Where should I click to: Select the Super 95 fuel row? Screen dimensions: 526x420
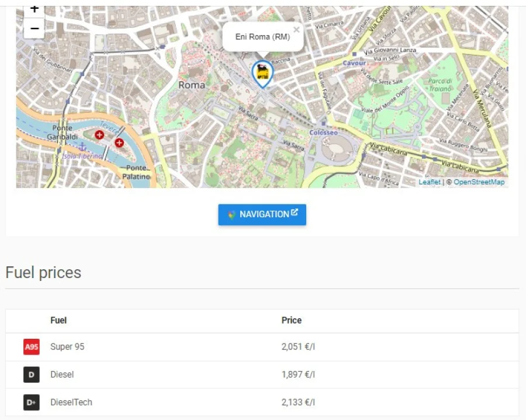tap(67, 347)
